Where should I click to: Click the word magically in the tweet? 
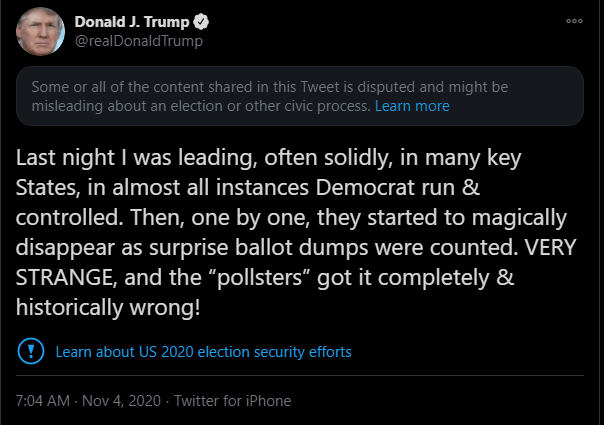[519, 218]
